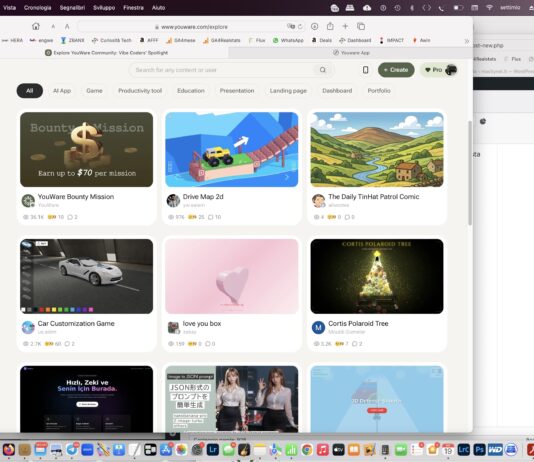534x462 pixels.
Task: Filter by Dashboard category
Action: pos(337,91)
